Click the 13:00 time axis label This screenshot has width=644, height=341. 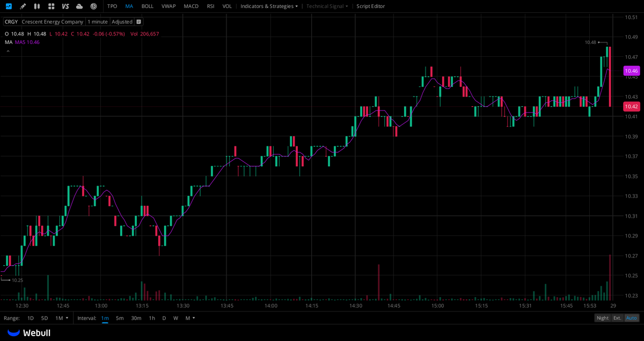tap(101, 306)
